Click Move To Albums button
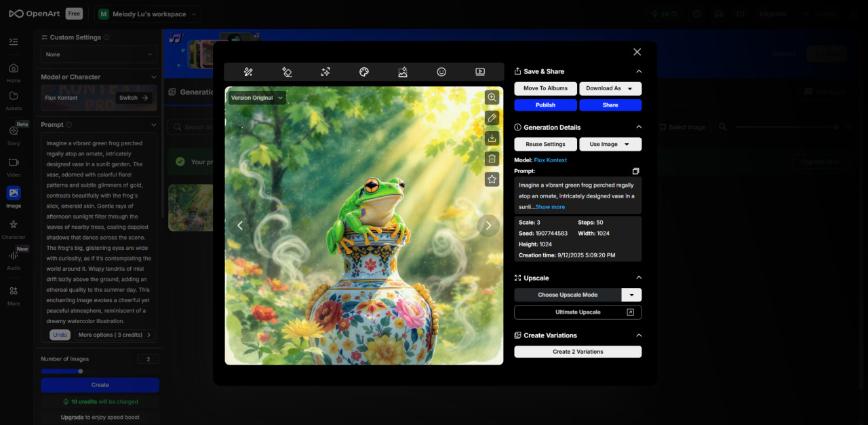The image size is (868, 425). point(545,88)
